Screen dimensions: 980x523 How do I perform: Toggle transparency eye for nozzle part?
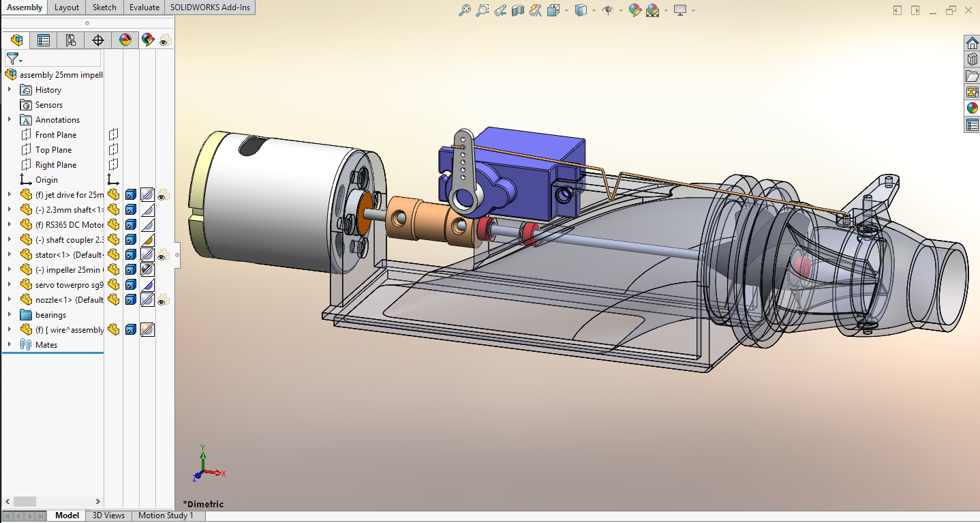click(x=163, y=300)
